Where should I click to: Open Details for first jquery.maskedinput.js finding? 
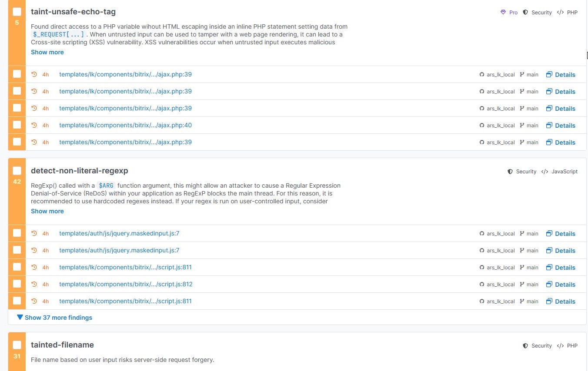pos(565,234)
